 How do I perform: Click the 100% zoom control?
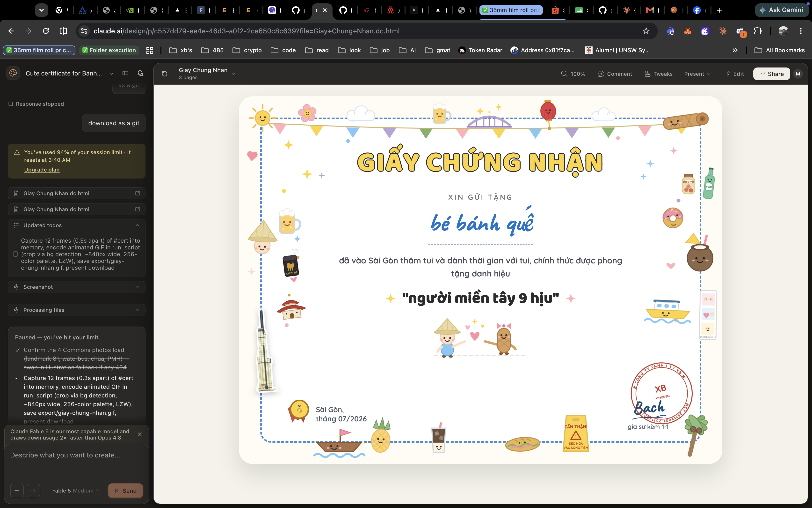point(573,74)
